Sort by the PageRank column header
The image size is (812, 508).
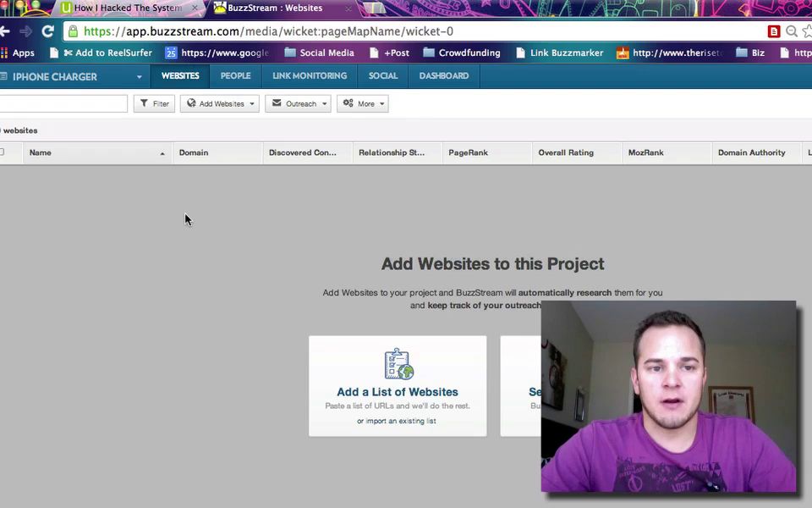coord(487,153)
